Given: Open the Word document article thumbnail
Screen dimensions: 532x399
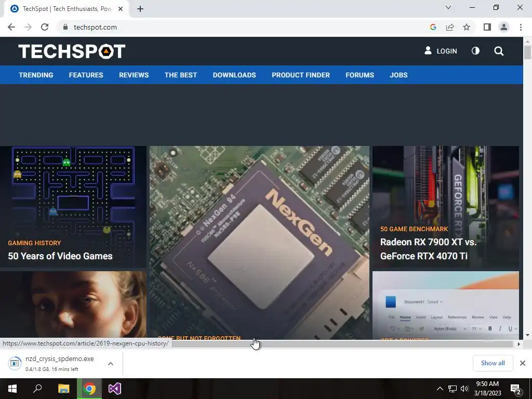Looking at the screenshot, I should 445,304.
